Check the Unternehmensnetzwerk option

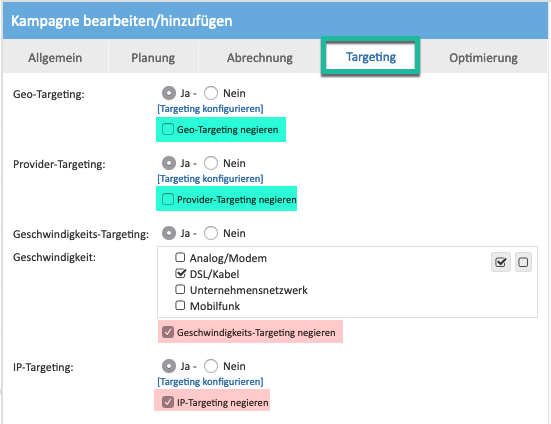[180, 289]
